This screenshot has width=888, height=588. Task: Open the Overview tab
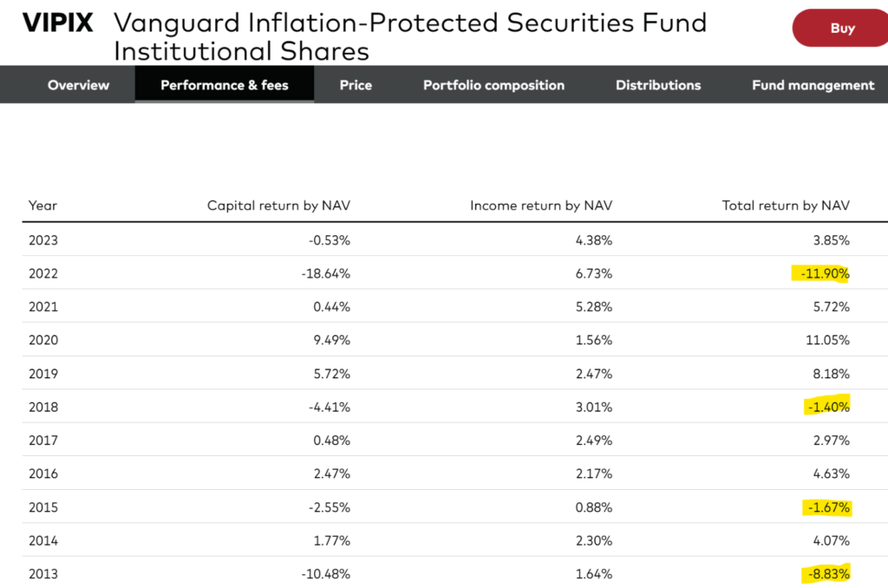79,85
